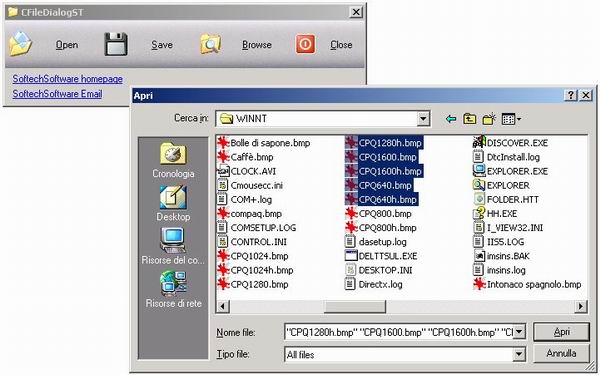Open the view menu icon in Apri dialog
The height and width of the screenshot is (375, 600).
point(511,119)
